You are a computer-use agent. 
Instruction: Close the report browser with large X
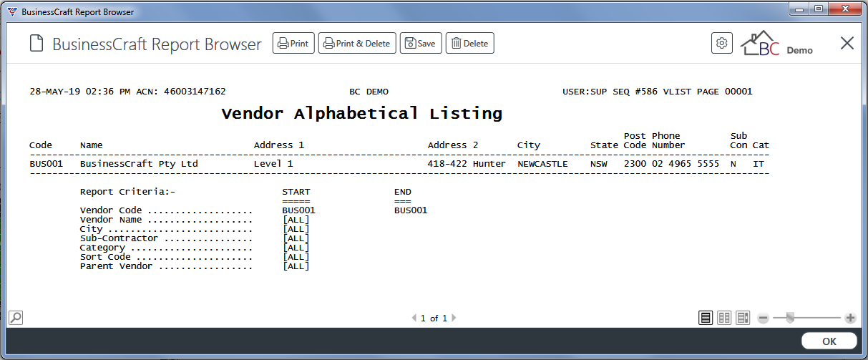click(x=847, y=43)
